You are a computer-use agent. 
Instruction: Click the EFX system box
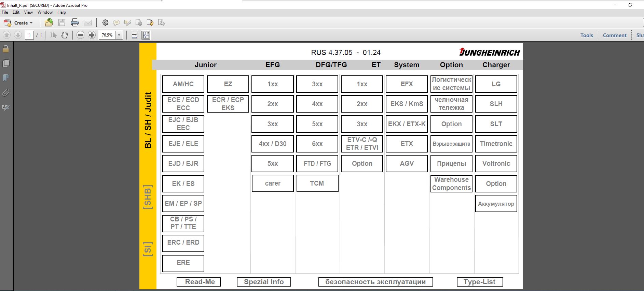pos(407,84)
